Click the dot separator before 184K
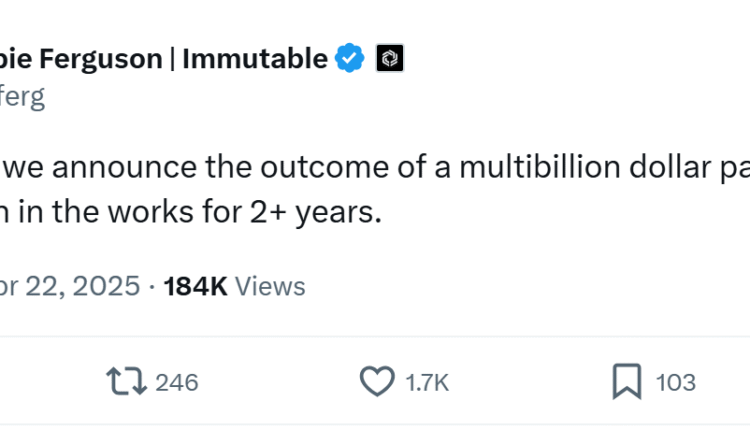The height and width of the screenshot is (430, 750). [150, 287]
